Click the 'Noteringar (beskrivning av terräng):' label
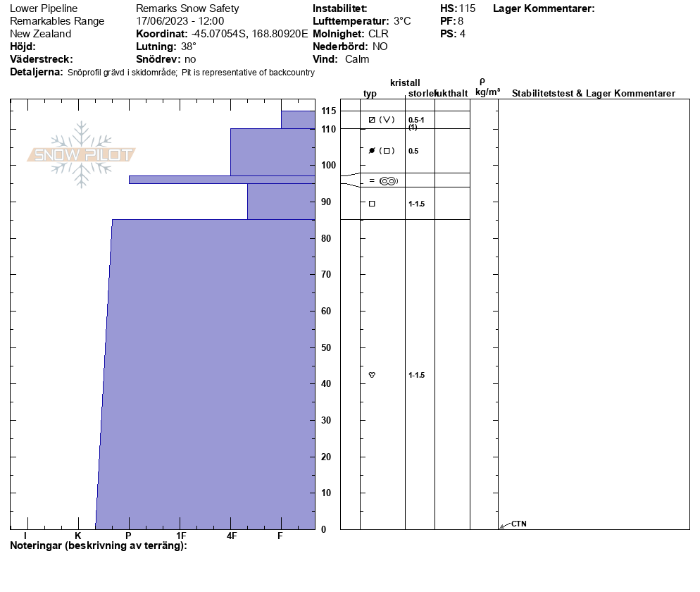Viewport: 700px width, 592px height. pos(98,545)
